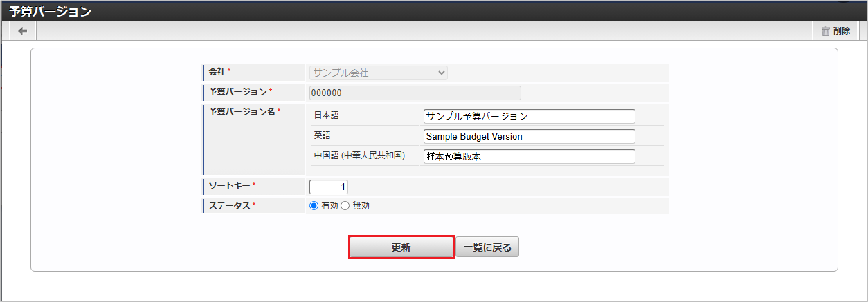
Task: Click the 予算バージョン page title
Action: pos(51,11)
